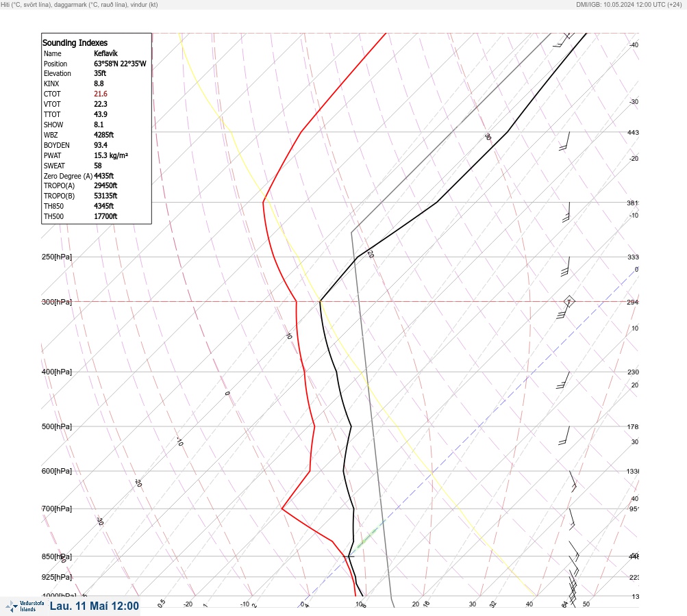
Task: Click the WBZ value 4285ft
Action: point(104,135)
